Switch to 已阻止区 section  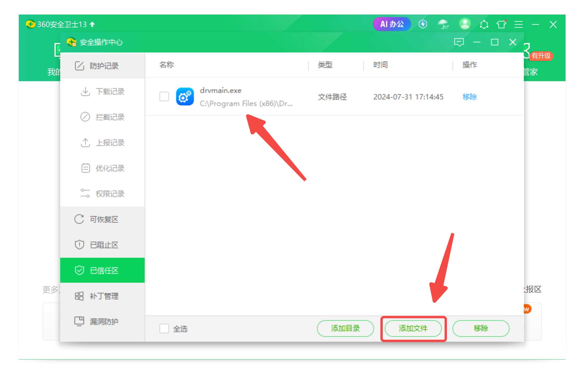tap(102, 245)
